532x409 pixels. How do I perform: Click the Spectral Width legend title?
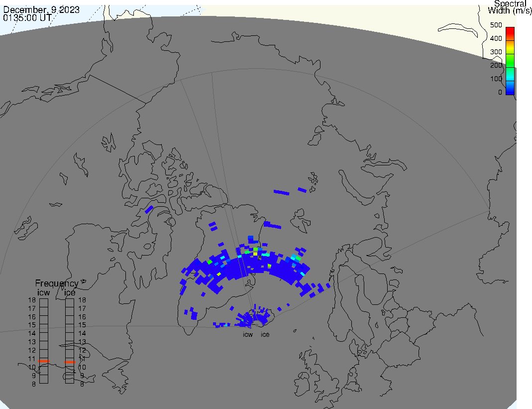point(510,7)
